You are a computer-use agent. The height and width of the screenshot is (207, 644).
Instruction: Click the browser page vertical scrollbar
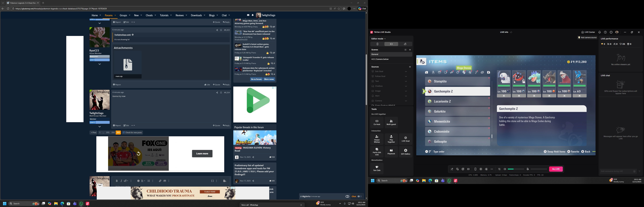pyautogui.click(x=366, y=79)
